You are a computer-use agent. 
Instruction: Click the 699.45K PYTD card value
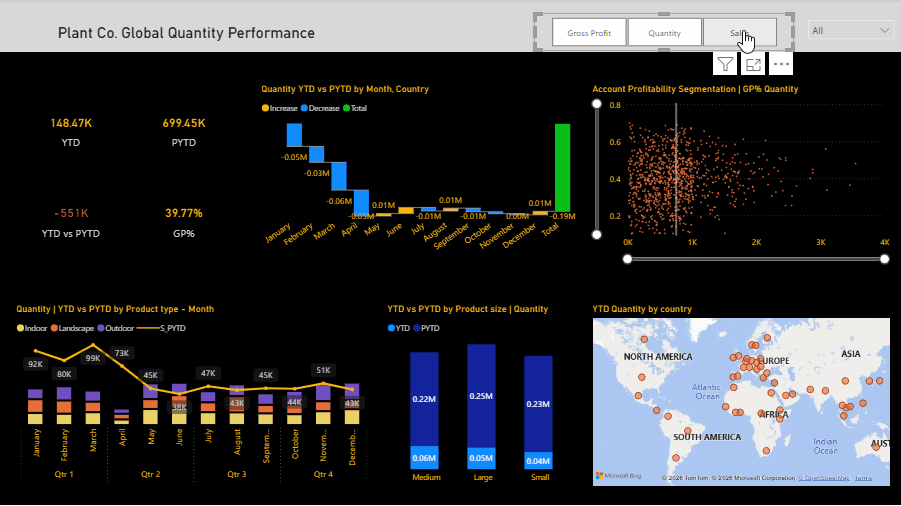(x=184, y=123)
